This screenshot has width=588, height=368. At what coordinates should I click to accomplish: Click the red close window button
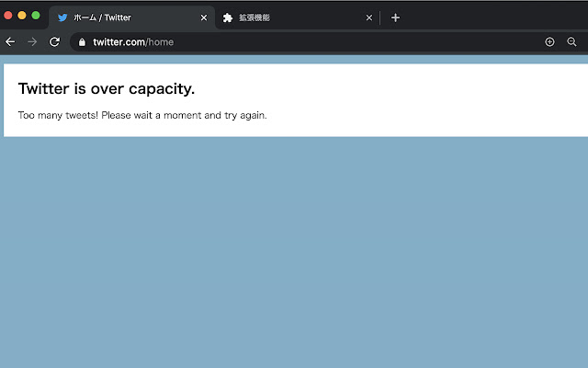click(x=8, y=16)
